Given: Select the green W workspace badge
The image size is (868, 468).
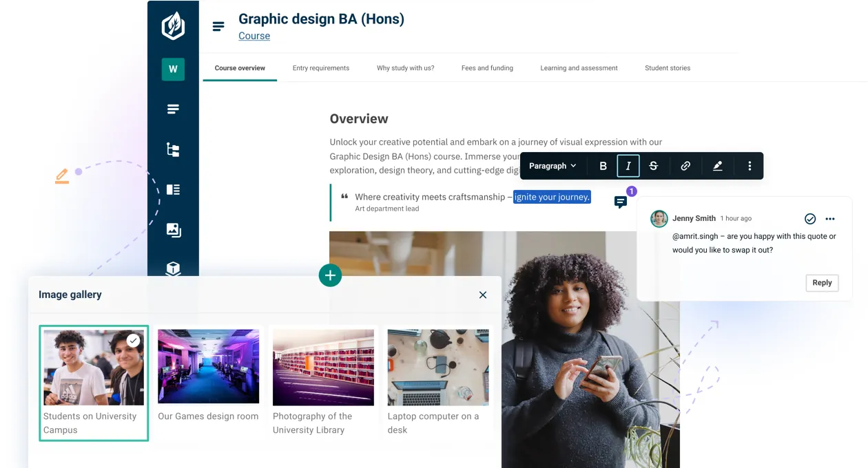Looking at the screenshot, I should coord(173,69).
